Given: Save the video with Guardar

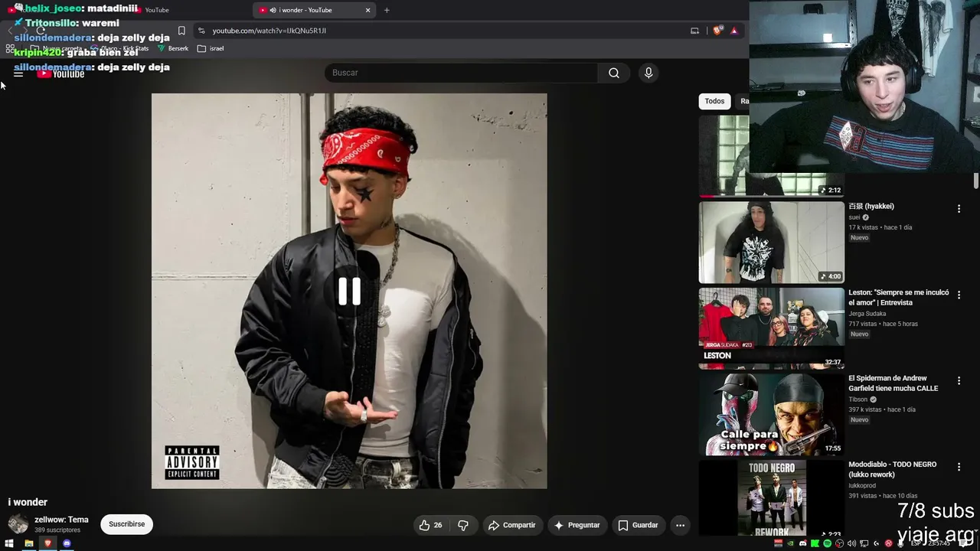Looking at the screenshot, I should (638, 525).
